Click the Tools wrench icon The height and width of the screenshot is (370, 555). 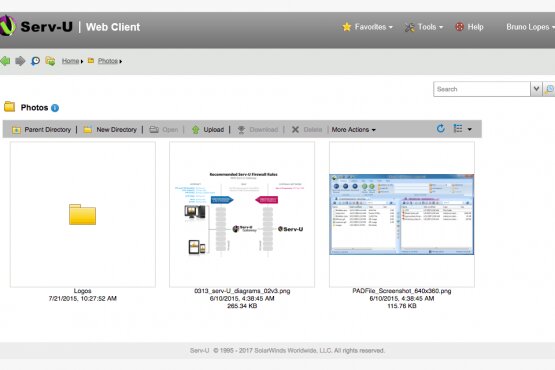[x=410, y=27]
